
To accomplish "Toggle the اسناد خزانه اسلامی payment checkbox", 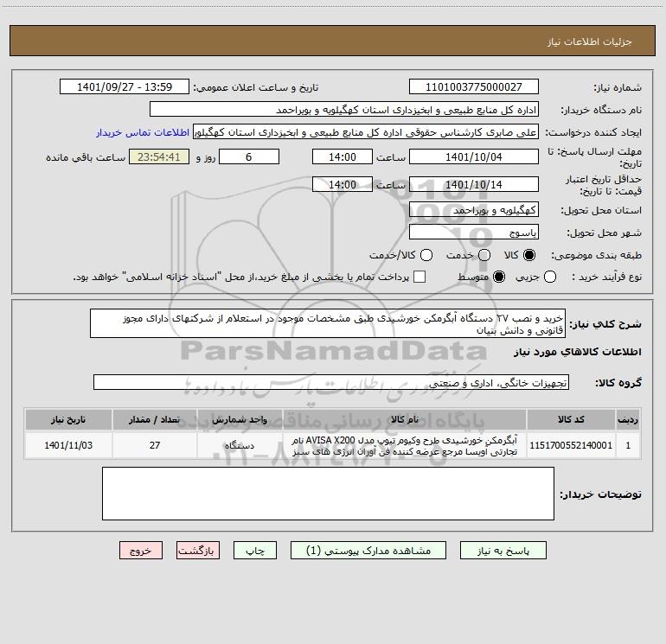I will [x=419, y=277].
